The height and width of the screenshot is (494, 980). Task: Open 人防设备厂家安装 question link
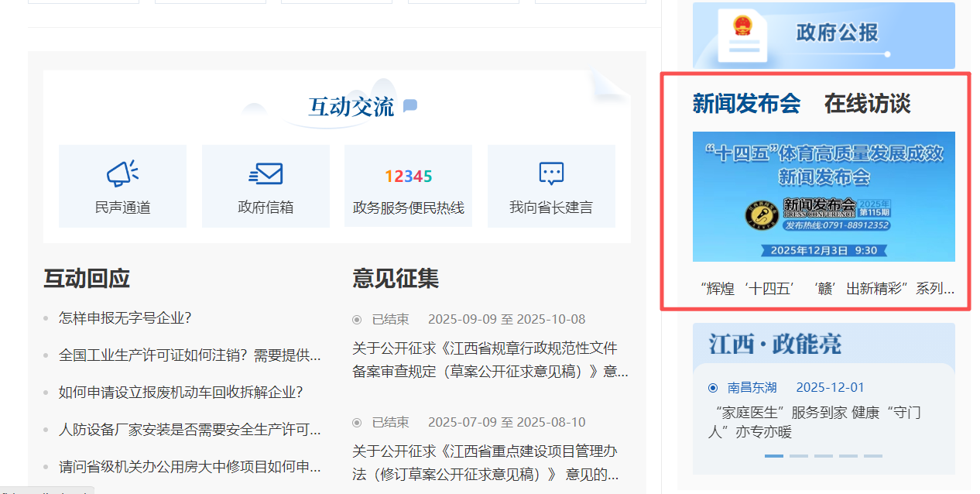(190, 429)
